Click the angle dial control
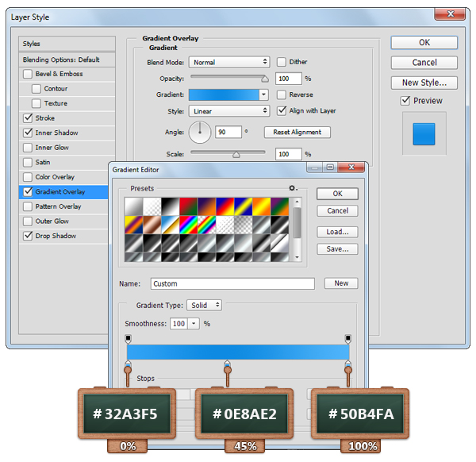Viewport: 476px width, 462px height. point(201,132)
